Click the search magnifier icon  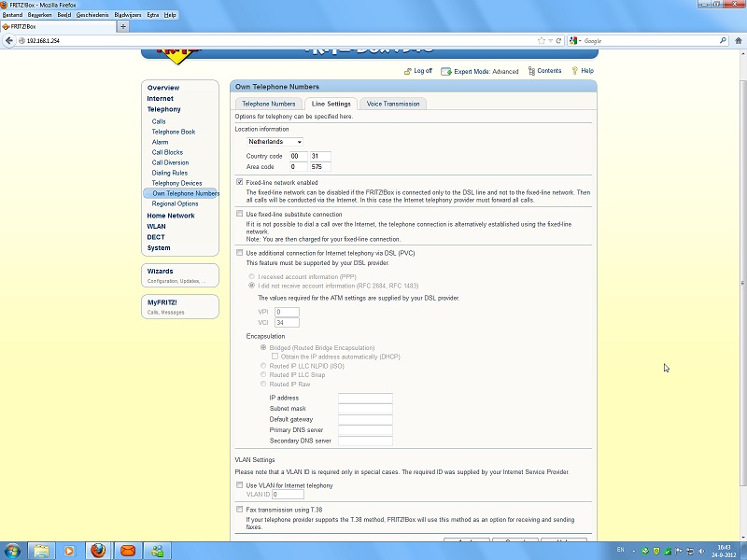click(x=723, y=40)
